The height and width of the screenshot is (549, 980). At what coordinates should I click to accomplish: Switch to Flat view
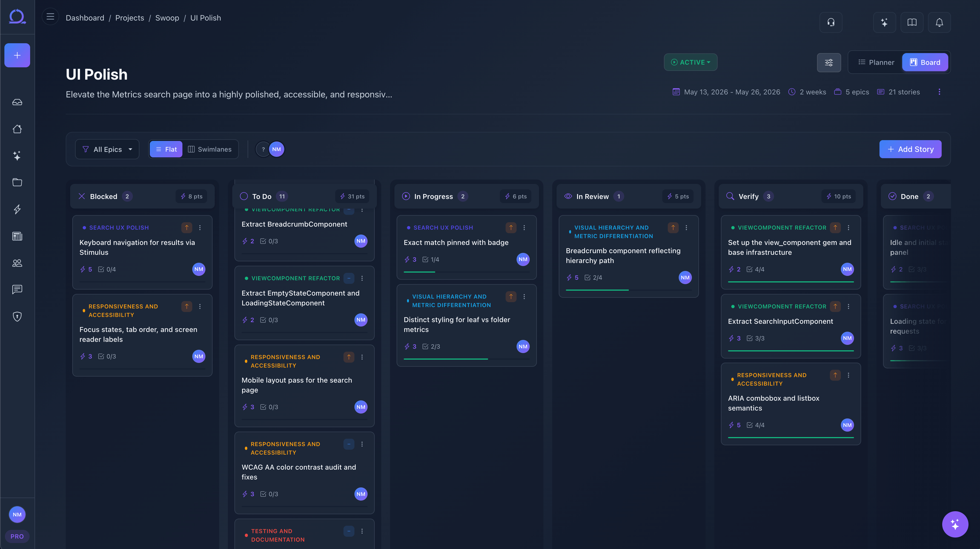click(x=166, y=149)
